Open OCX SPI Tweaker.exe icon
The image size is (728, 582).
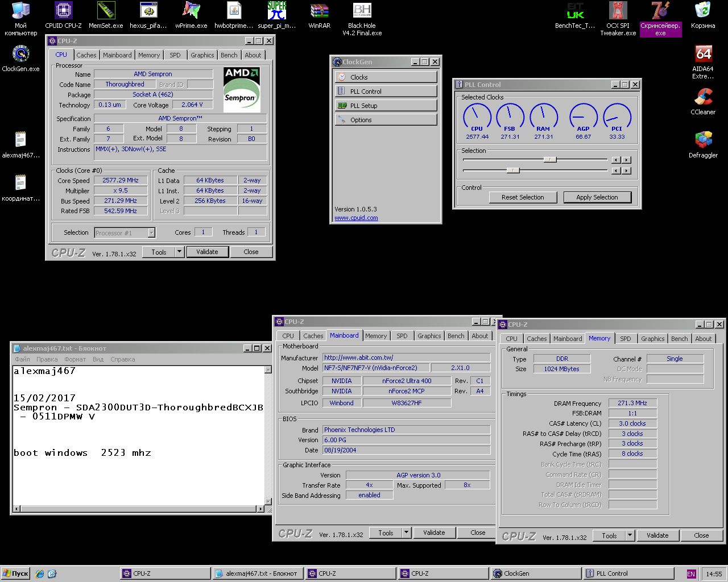click(618, 19)
